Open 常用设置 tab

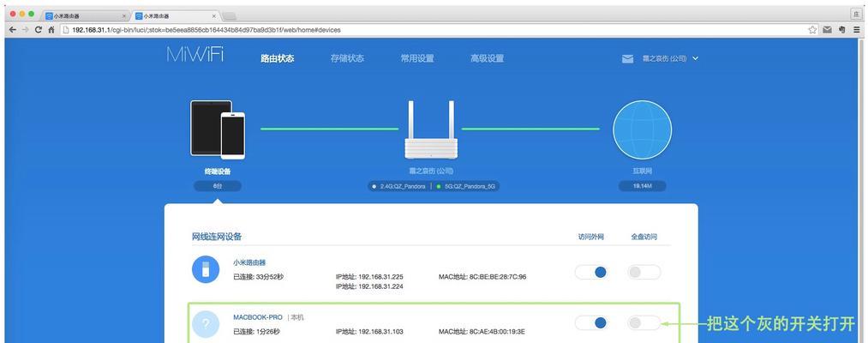[x=416, y=58]
